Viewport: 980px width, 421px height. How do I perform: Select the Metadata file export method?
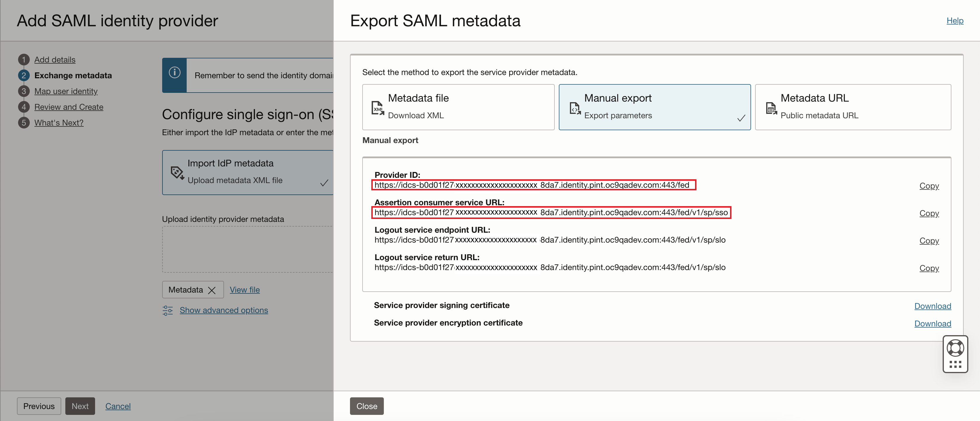click(x=458, y=107)
